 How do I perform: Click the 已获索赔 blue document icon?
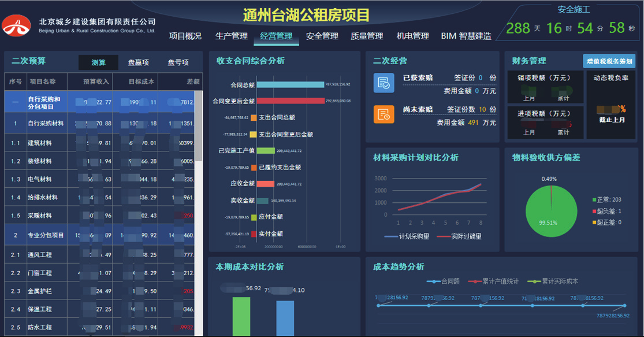coord(384,83)
